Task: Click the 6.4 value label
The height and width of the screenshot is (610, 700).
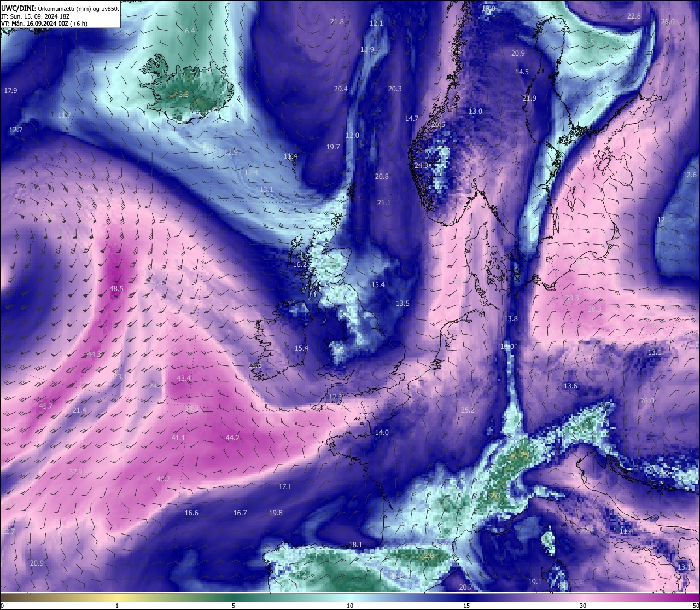Action: [190, 31]
